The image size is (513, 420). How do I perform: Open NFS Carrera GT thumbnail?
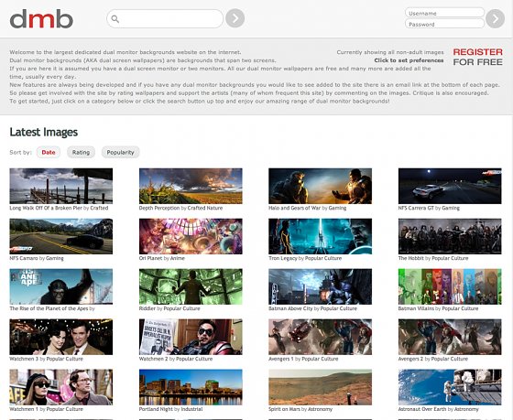[450, 186]
